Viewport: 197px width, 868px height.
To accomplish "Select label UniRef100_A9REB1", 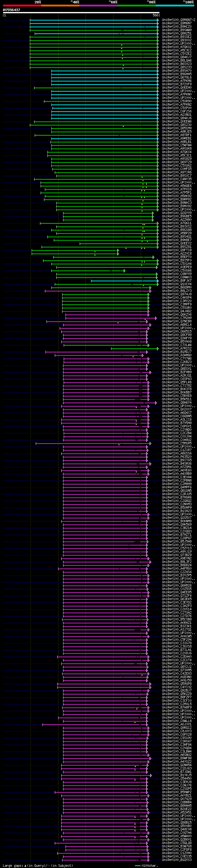I will point(177,139).
